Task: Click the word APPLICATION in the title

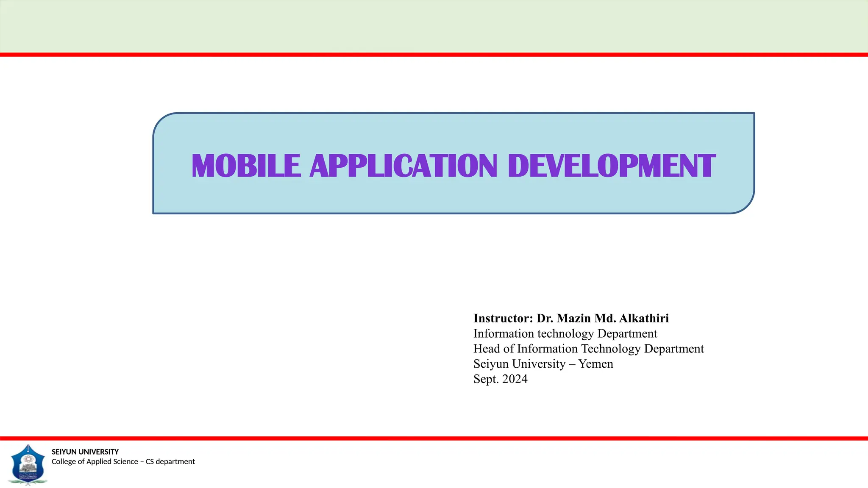Action: (403, 166)
